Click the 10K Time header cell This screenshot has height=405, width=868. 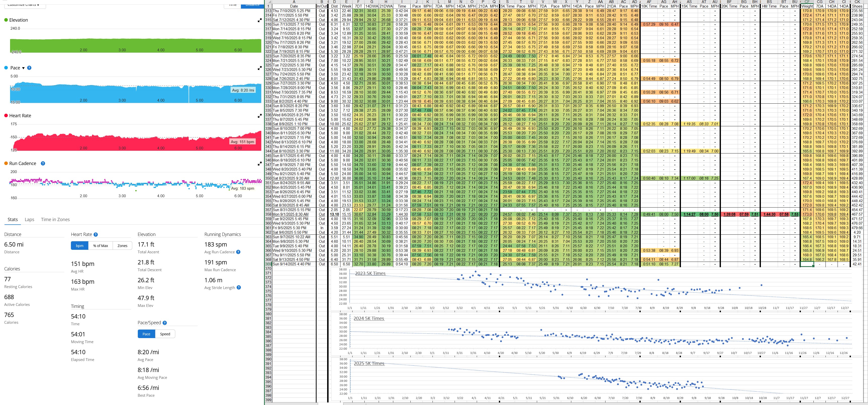click(649, 6)
